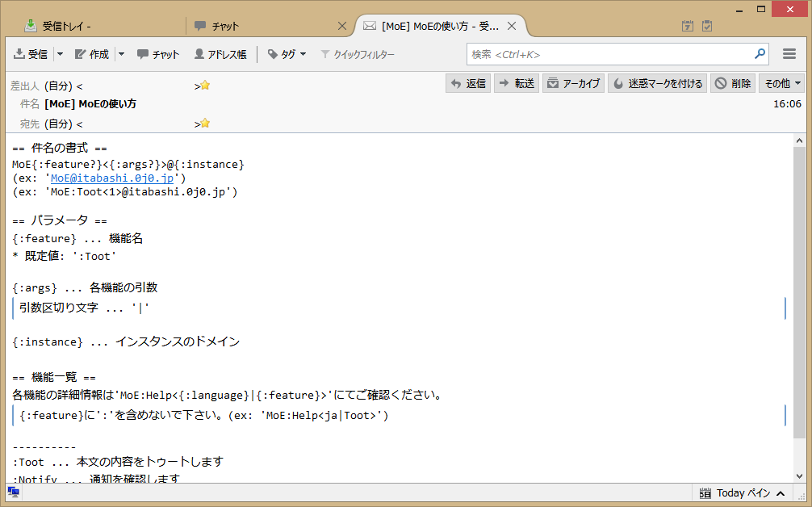This screenshot has width=812, height=507.
Task: Delete the message with 削除
Action: point(733,83)
